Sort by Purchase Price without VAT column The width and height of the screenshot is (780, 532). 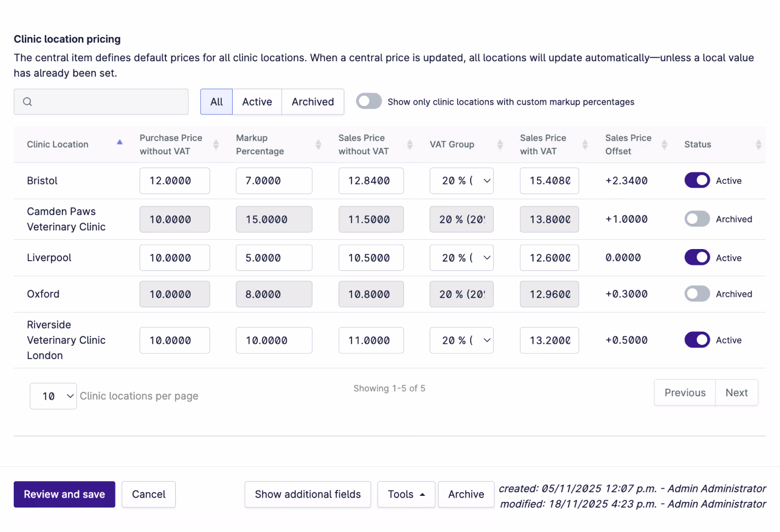pyautogui.click(x=216, y=144)
